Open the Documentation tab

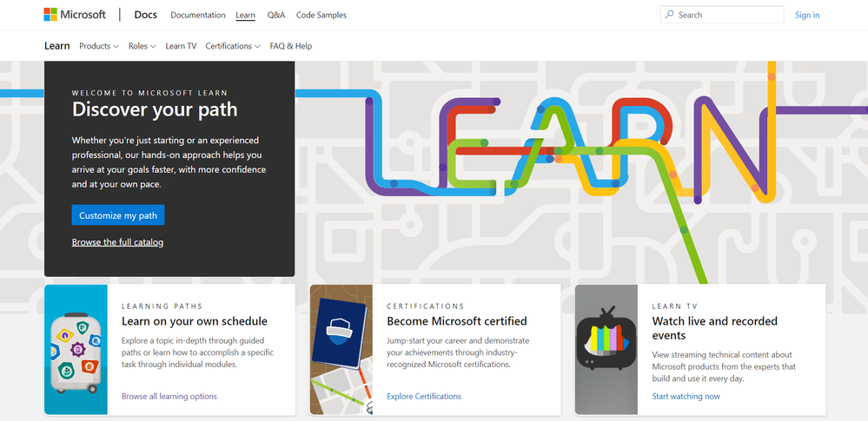point(197,15)
